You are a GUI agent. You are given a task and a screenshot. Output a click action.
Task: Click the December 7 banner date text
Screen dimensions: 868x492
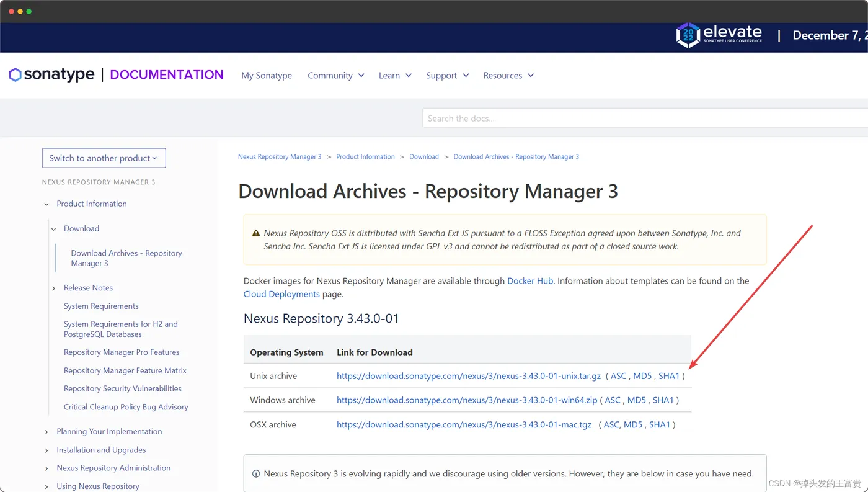pyautogui.click(x=830, y=35)
